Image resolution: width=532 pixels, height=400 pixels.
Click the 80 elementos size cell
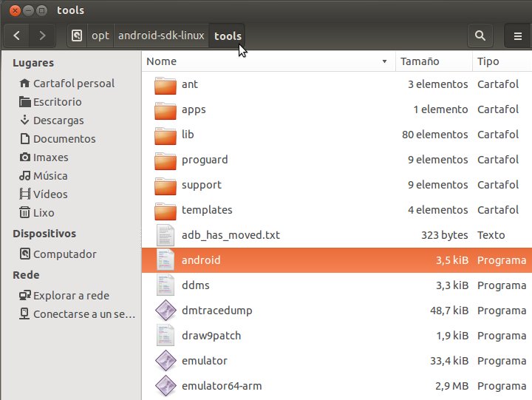click(435, 135)
